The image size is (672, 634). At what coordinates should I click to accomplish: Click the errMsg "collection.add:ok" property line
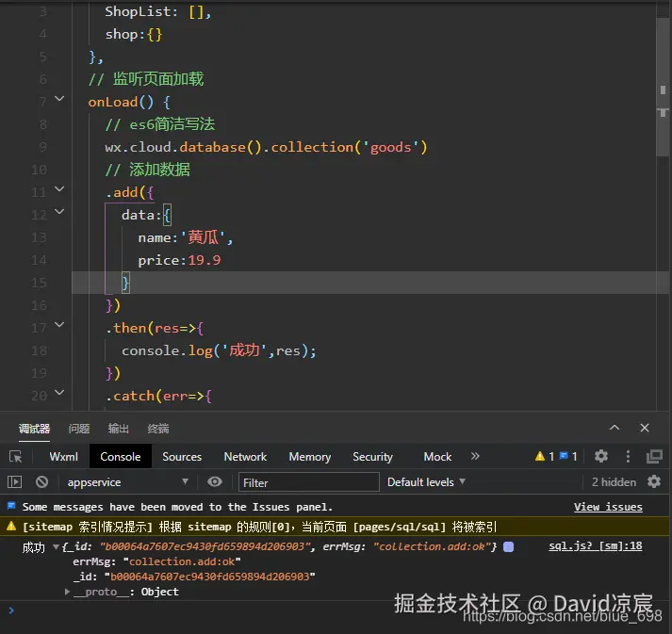(156, 561)
